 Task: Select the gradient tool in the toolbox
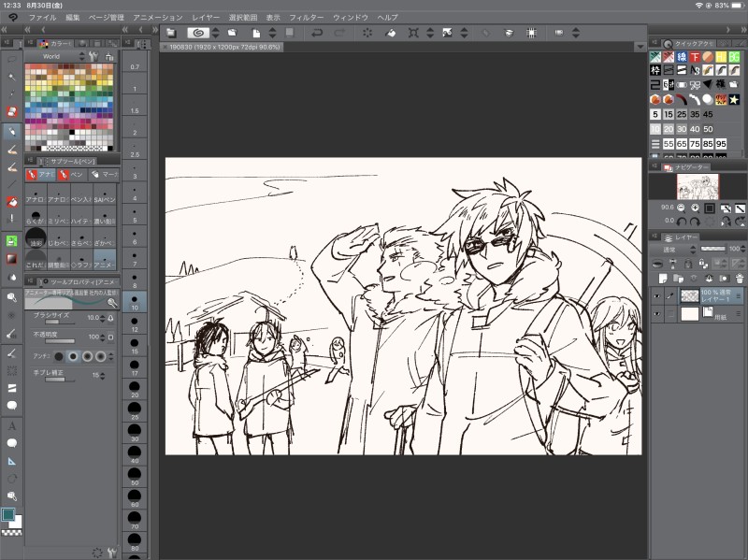pyautogui.click(x=12, y=259)
